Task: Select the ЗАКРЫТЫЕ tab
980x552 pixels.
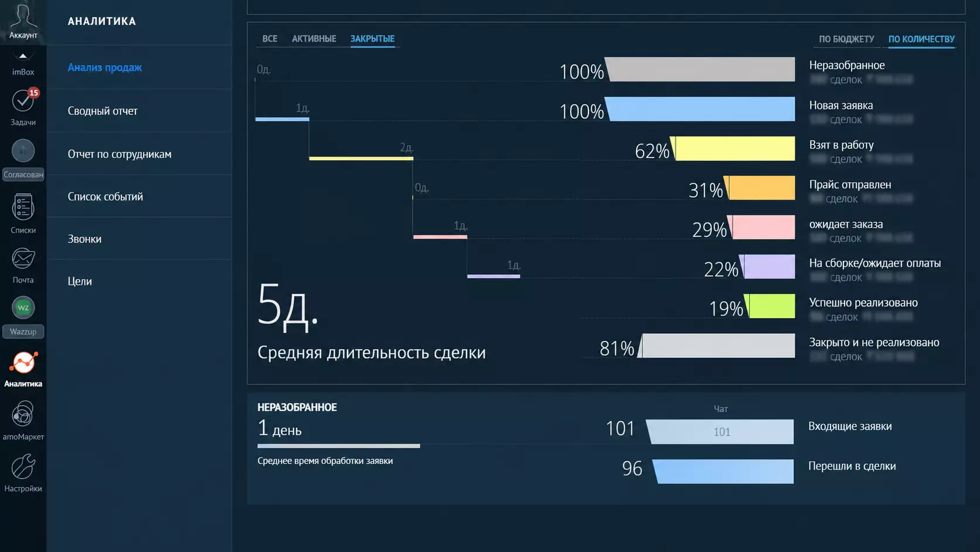Action: pos(372,39)
